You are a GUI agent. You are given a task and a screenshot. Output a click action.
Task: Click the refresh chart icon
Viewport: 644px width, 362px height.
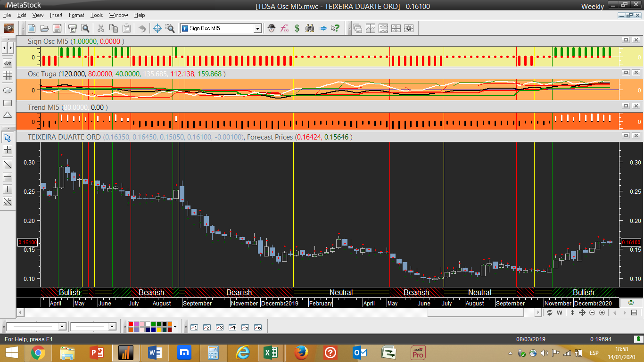[550, 313]
